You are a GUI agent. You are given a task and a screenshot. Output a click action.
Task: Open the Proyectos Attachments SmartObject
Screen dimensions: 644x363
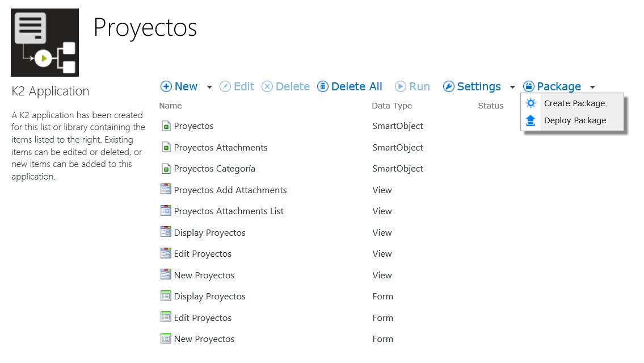pyautogui.click(x=220, y=148)
